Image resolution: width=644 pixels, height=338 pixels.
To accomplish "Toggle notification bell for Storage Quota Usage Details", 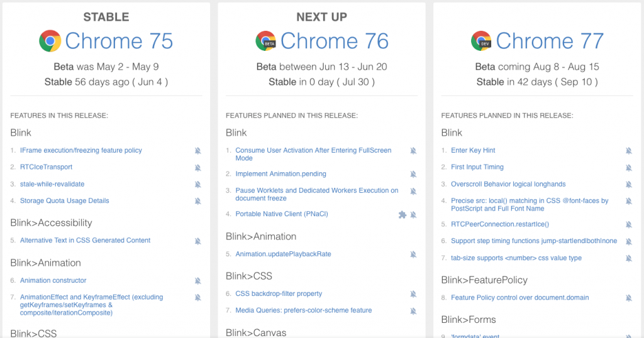I will click(197, 201).
